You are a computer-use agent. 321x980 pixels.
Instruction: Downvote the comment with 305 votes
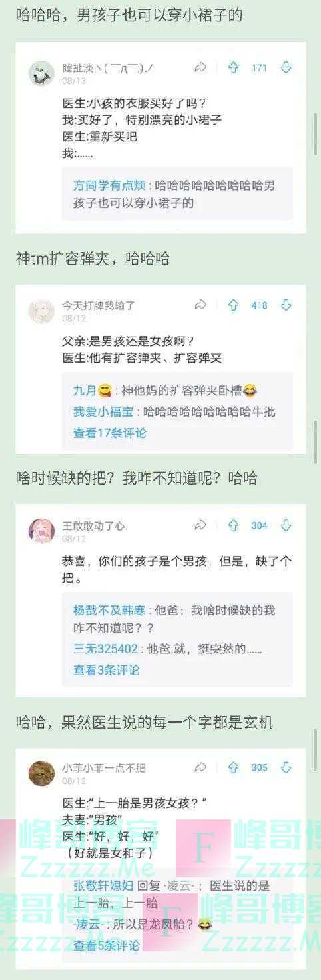286,767
